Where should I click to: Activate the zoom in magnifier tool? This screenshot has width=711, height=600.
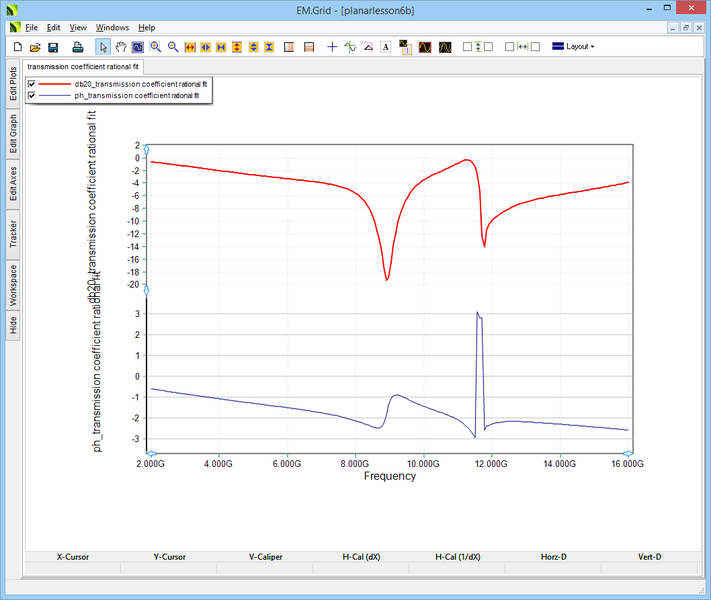[156, 47]
